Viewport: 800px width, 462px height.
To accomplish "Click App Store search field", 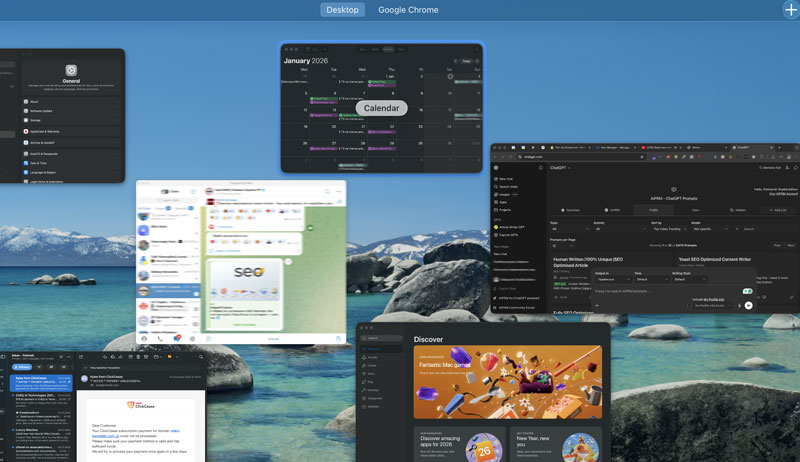I will click(381, 338).
